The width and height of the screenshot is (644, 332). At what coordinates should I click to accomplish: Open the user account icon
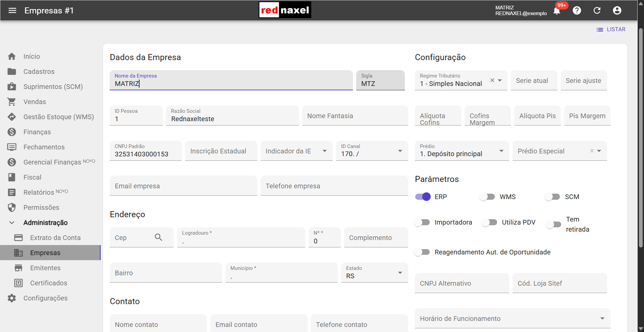click(x=617, y=10)
